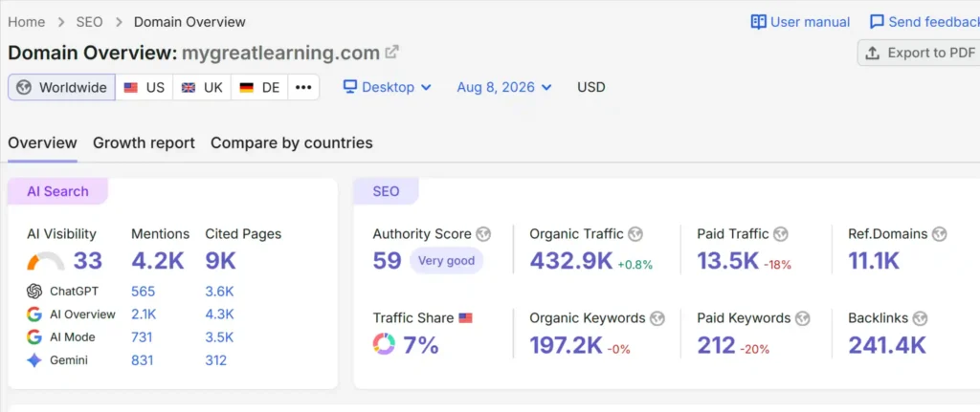
Task: Click AI Mode cited pages 3.5K
Action: (219, 337)
